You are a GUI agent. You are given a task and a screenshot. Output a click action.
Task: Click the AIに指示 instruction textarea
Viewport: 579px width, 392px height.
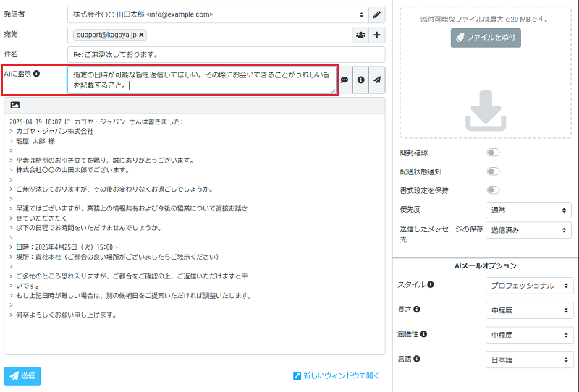pos(202,80)
